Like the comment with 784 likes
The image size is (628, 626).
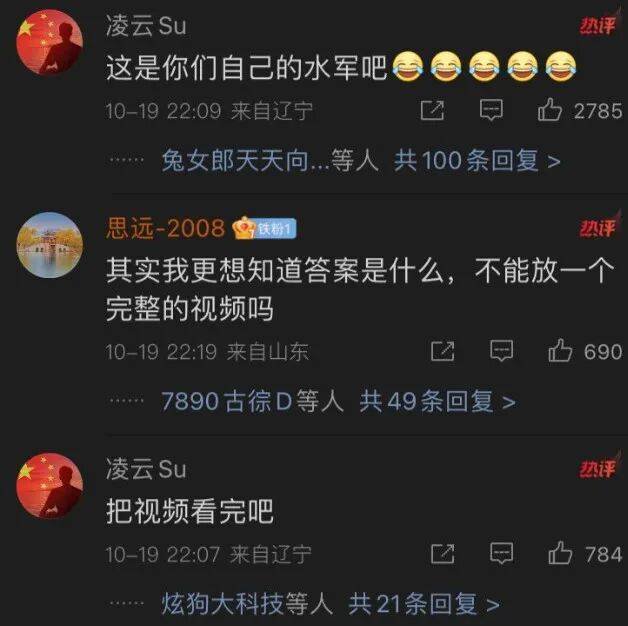point(560,553)
